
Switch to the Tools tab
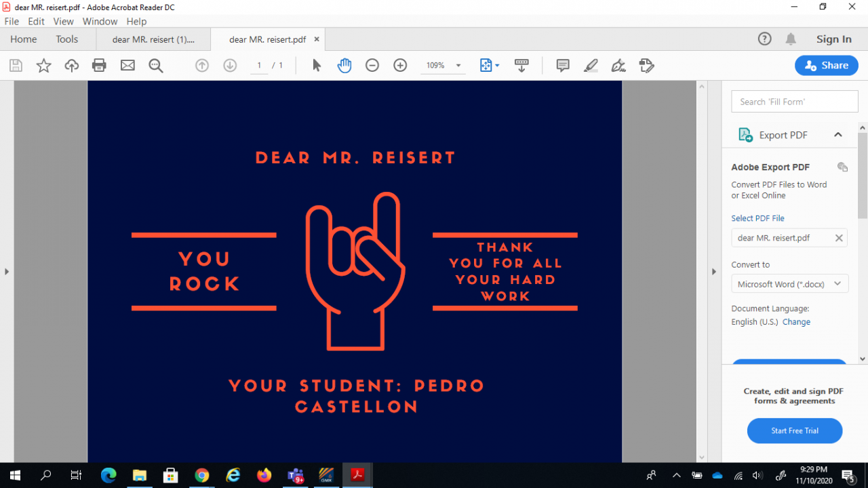point(67,39)
